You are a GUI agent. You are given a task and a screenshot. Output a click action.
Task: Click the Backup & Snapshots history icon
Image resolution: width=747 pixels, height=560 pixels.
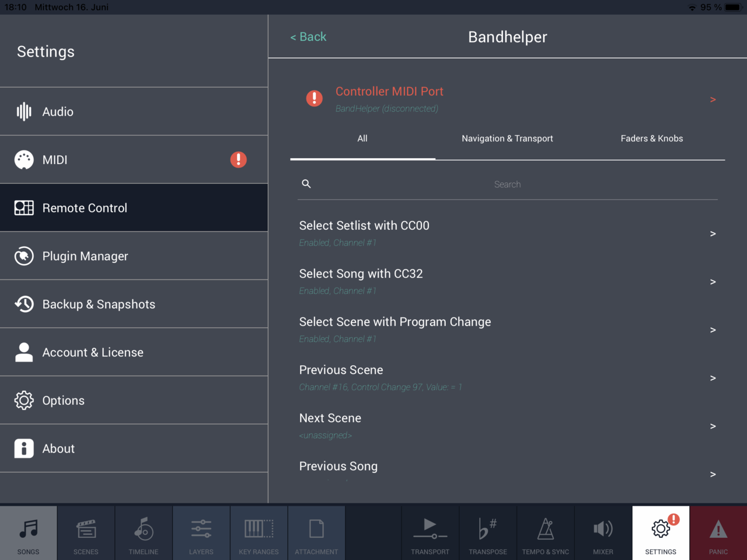[x=24, y=304]
